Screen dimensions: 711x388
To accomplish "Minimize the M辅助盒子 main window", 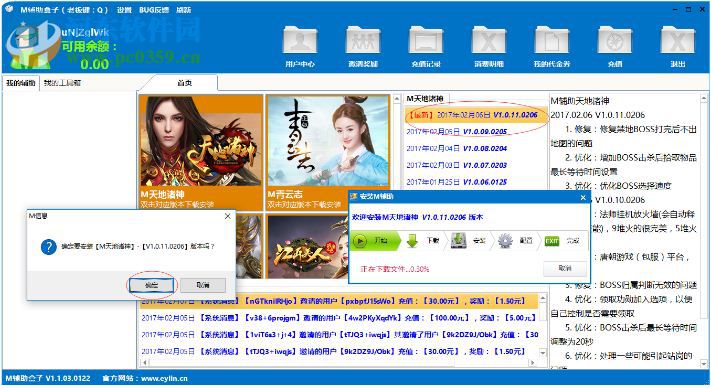I will pos(676,10).
